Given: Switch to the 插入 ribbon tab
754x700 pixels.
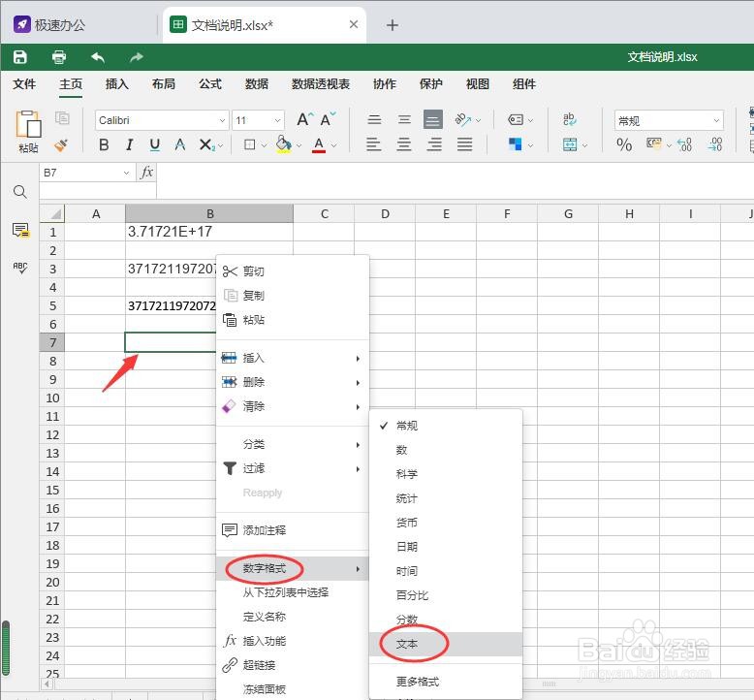Looking at the screenshot, I should click(117, 84).
